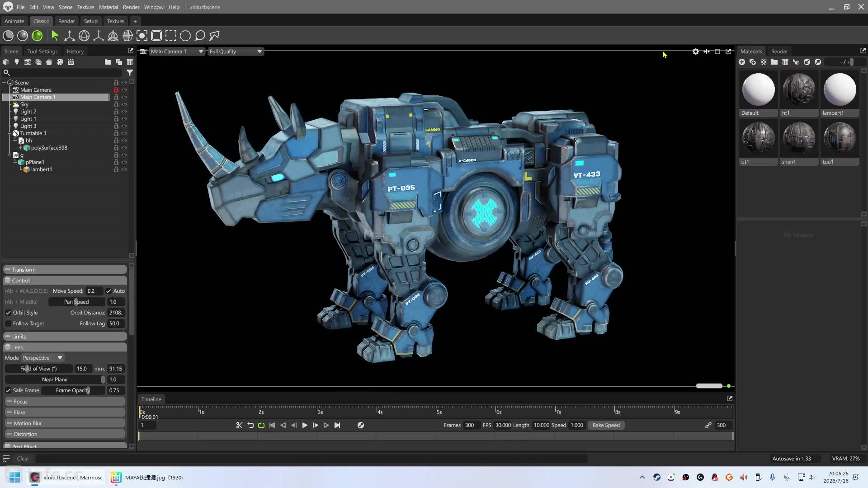Create a new material with the plus icon

click(x=742, y=62)
